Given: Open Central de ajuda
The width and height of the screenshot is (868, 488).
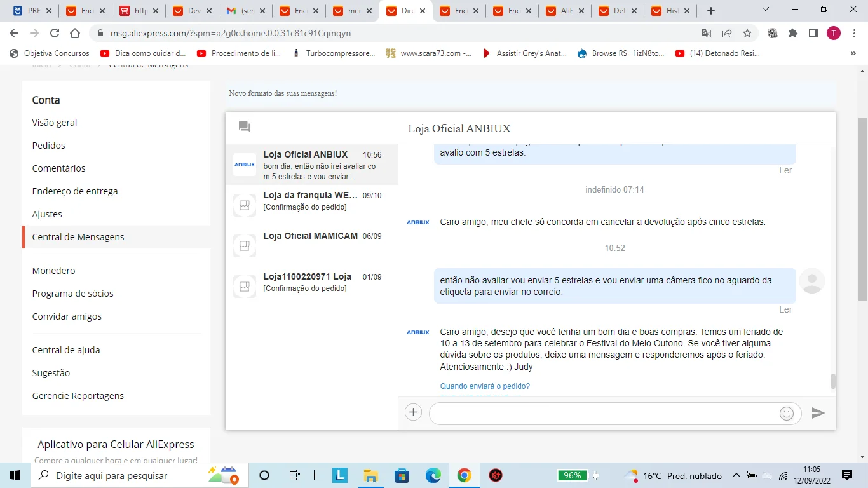Looking at the screenshot, I should [x=66, y=350].
